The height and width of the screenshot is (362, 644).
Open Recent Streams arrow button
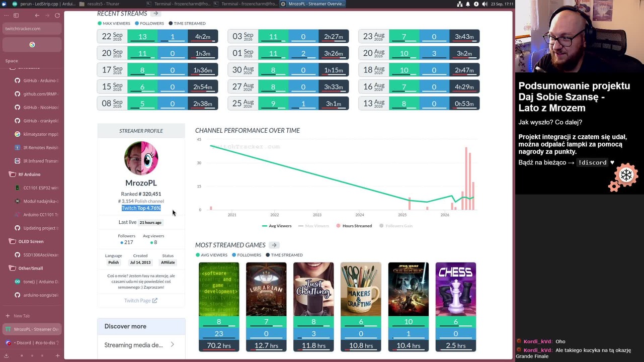point(155,14)
